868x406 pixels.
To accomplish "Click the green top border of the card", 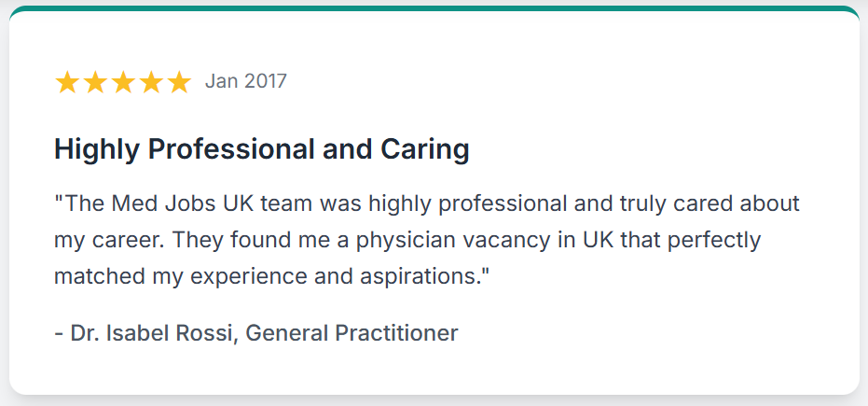I will [434, 8].
